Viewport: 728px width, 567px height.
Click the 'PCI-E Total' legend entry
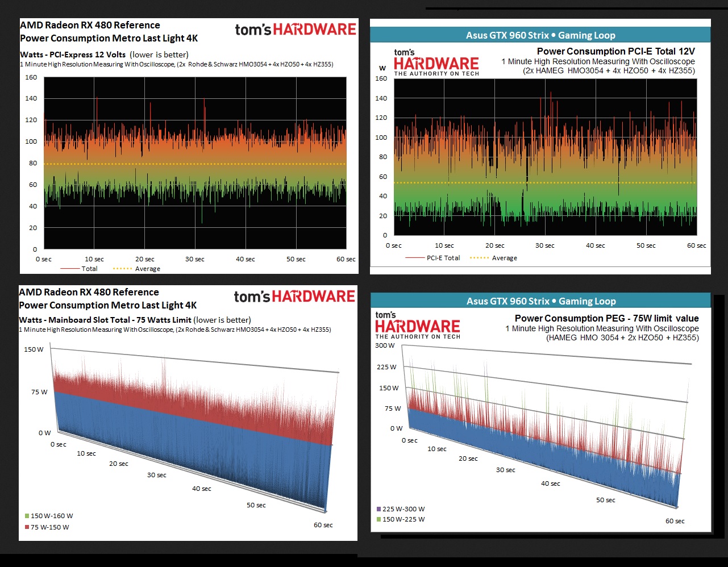point(433,258)
